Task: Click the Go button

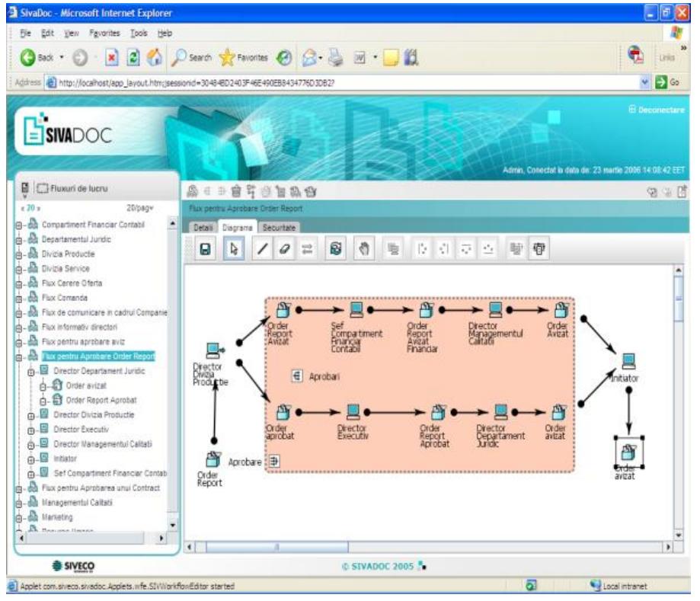Action: (668, 82)
